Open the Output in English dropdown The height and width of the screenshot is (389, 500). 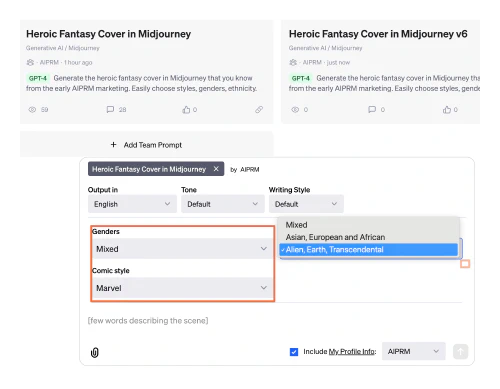pos(132,204)
